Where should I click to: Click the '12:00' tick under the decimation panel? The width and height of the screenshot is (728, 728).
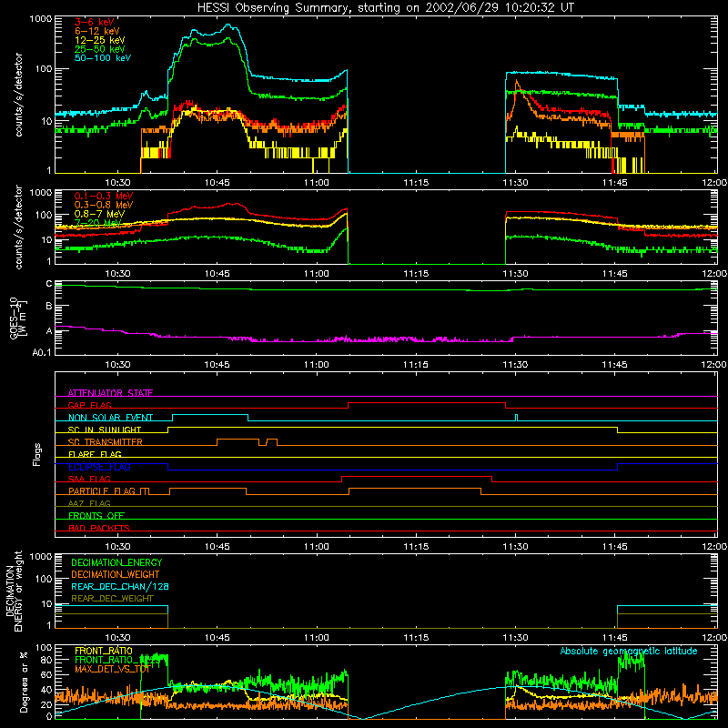coord(714,638)
